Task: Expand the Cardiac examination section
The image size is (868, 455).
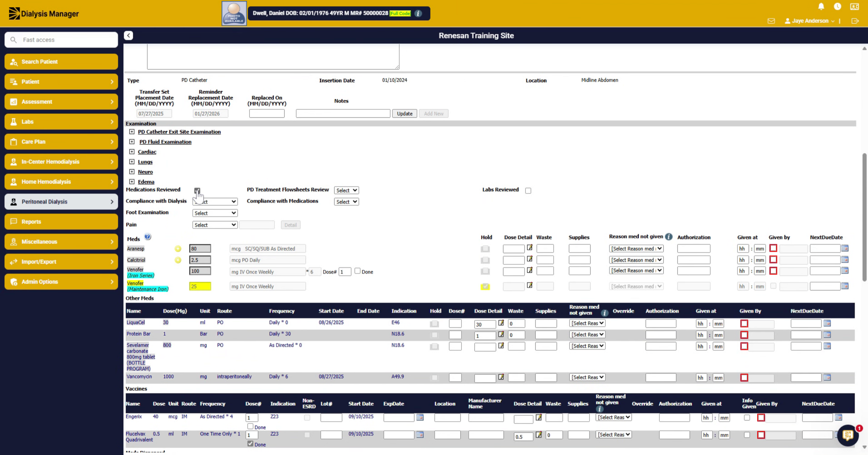Action: 132,152
